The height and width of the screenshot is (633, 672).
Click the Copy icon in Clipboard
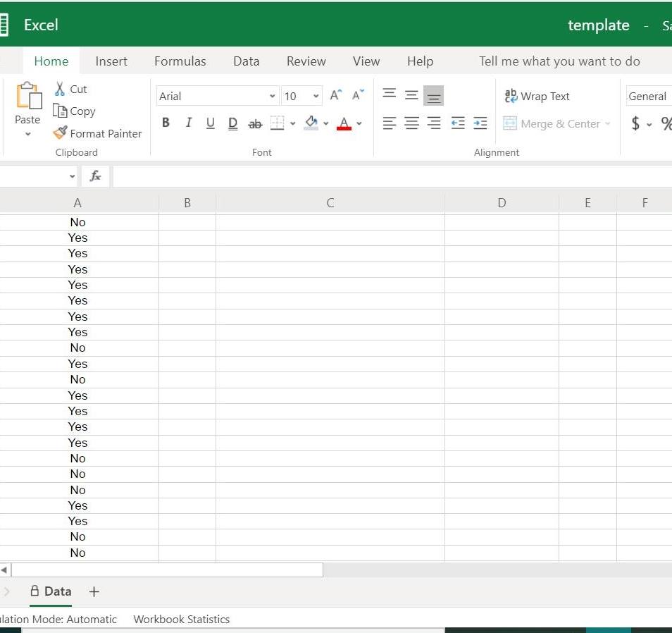[x=60, y=111]
